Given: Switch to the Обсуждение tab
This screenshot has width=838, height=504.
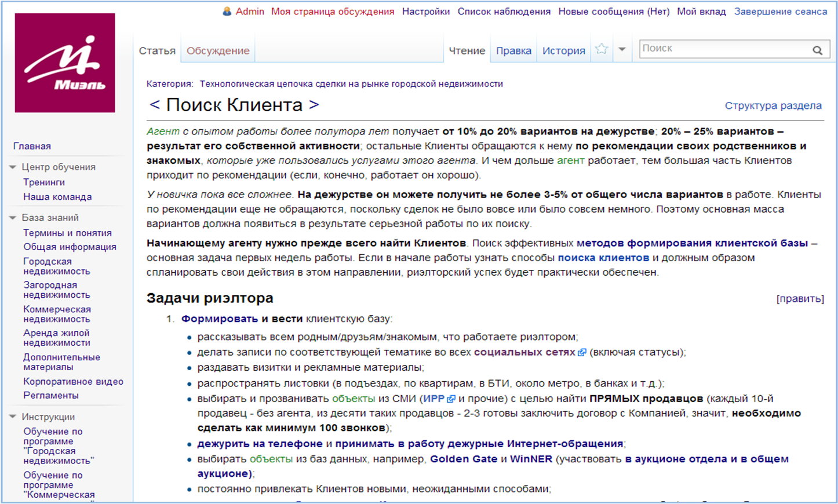Looking at the screenshot, I should (x=218, y=50).
